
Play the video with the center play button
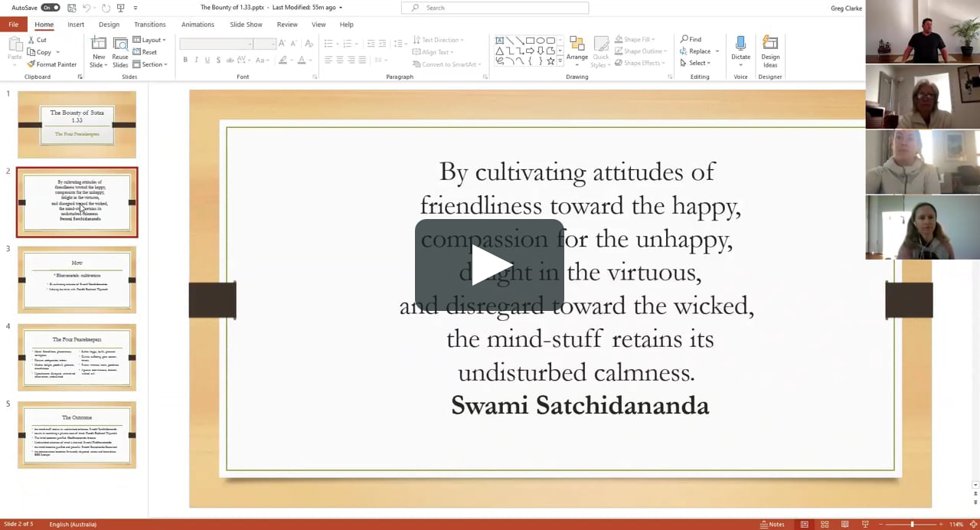coord(489,265)
